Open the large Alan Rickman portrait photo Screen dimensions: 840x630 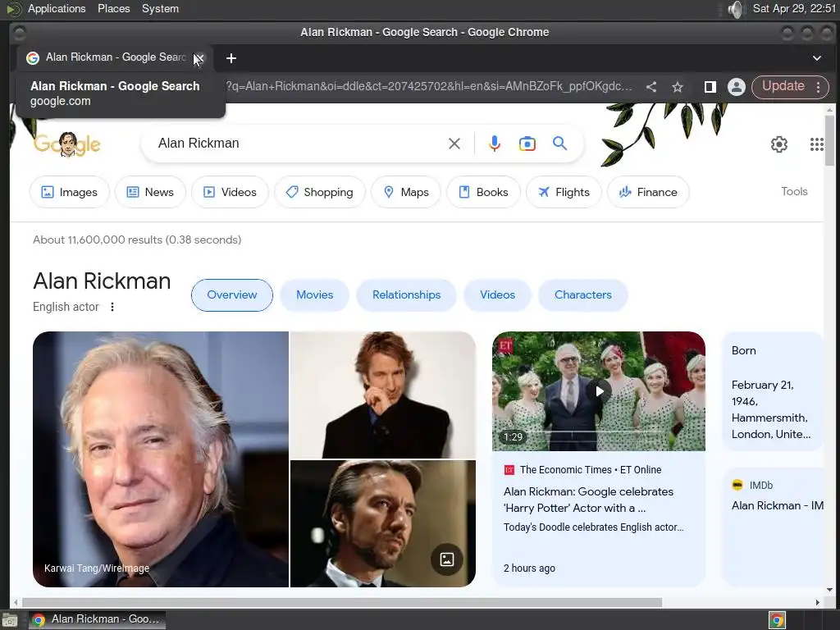pos(161,459)
